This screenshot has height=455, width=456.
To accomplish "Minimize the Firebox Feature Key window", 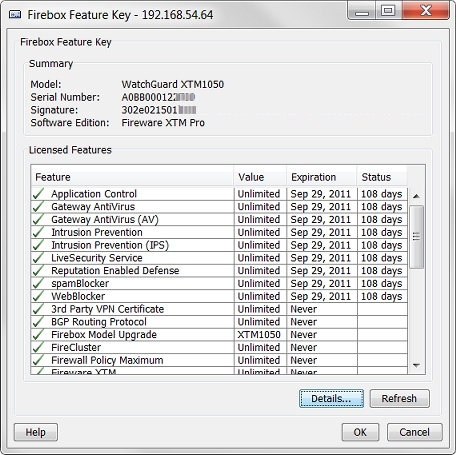I will pos(362,10).
